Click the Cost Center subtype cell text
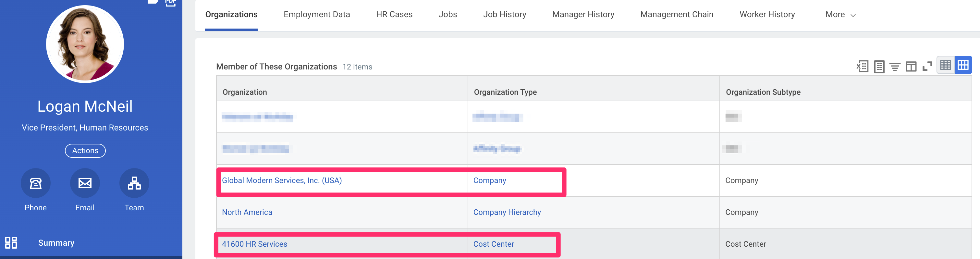 [745, 244]
